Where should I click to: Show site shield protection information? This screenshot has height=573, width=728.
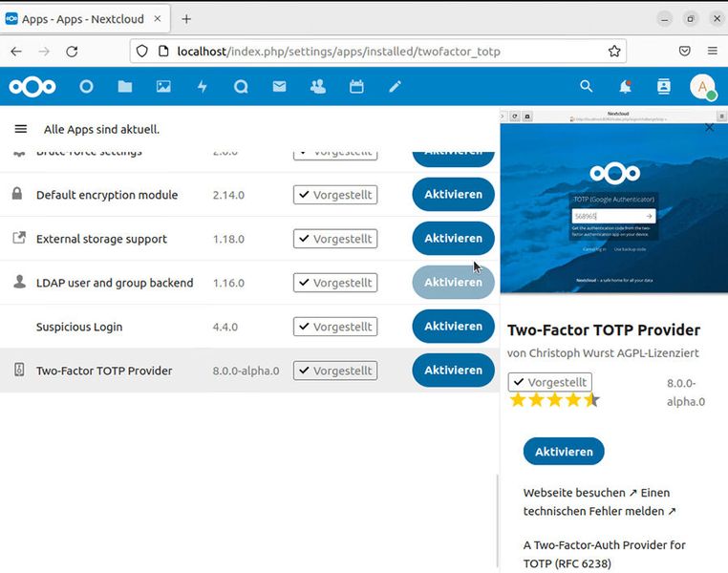(x=142, y=51)
